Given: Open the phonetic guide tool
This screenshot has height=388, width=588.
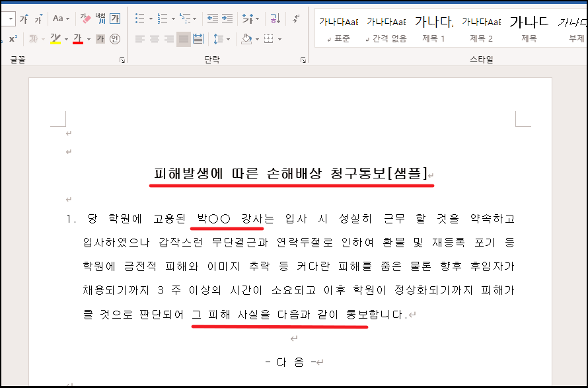Looking at the screenshot, I should coord(100,19).
